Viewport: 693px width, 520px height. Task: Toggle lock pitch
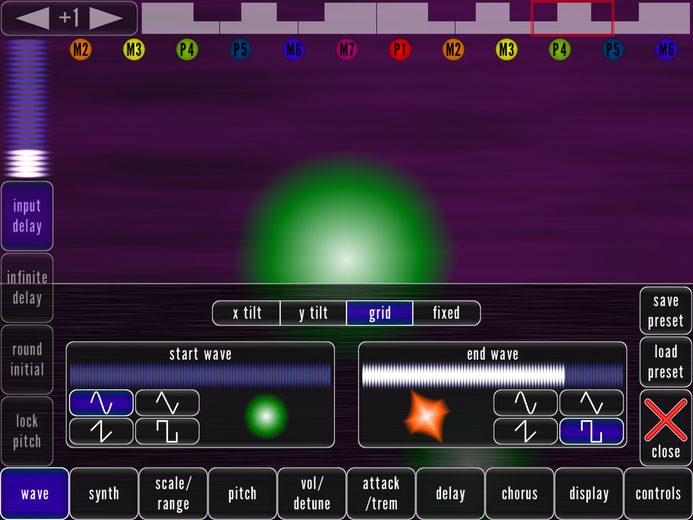[x=27, y=431]
